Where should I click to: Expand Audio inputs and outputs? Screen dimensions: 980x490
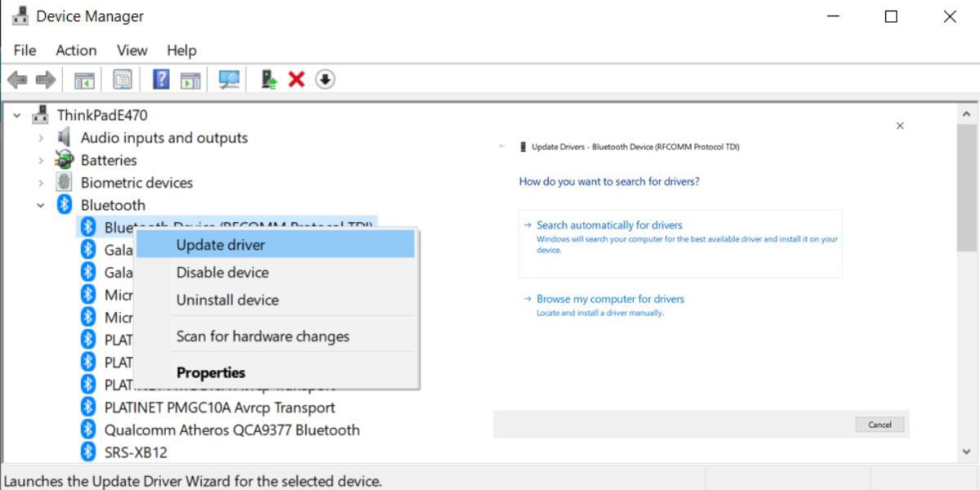point(41,137)
